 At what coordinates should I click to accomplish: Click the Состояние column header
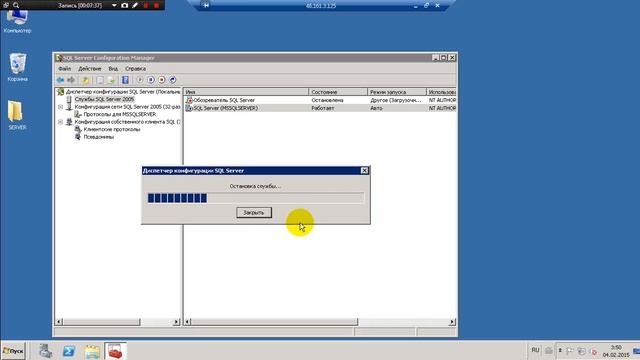338,92
